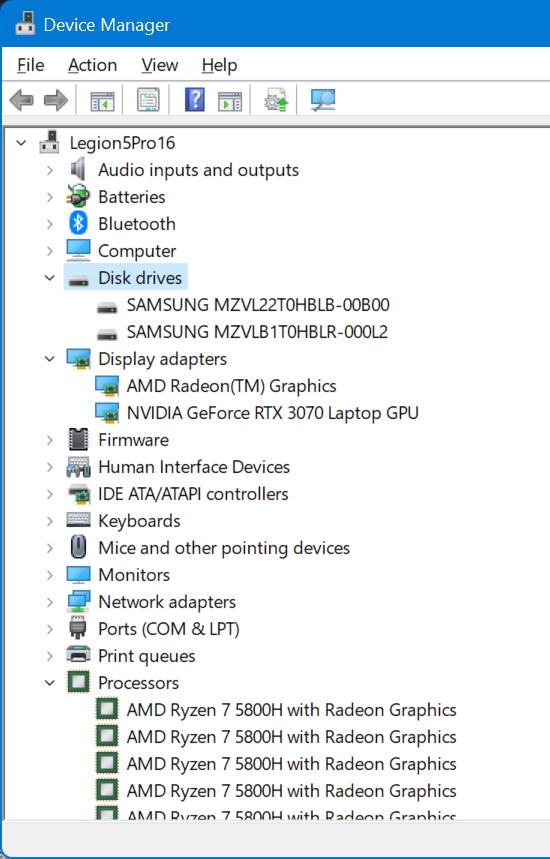This screenshot has height=859, width=550.
Task: Open the View menu
Action: pyautogui.click(x=159, y=65)
